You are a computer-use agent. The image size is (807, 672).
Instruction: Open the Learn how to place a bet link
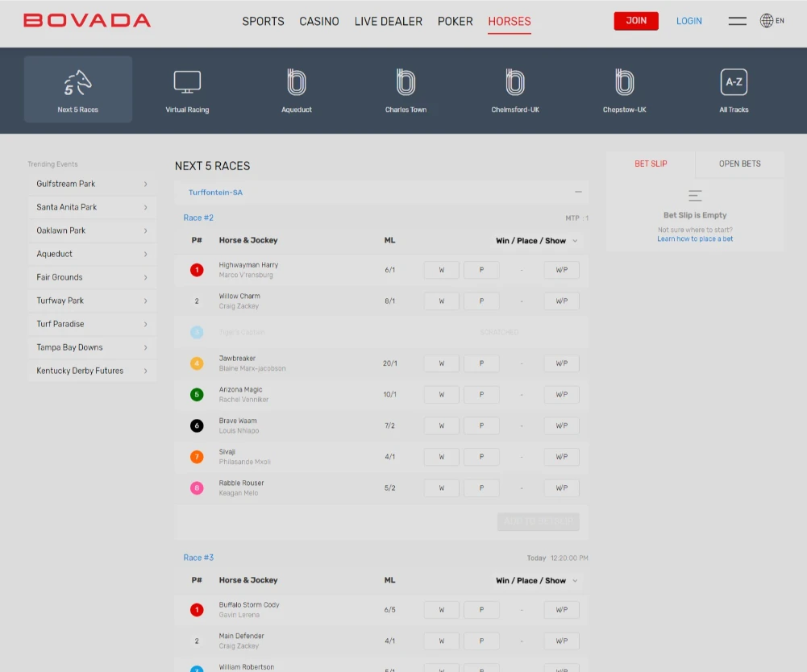point(694,239)
